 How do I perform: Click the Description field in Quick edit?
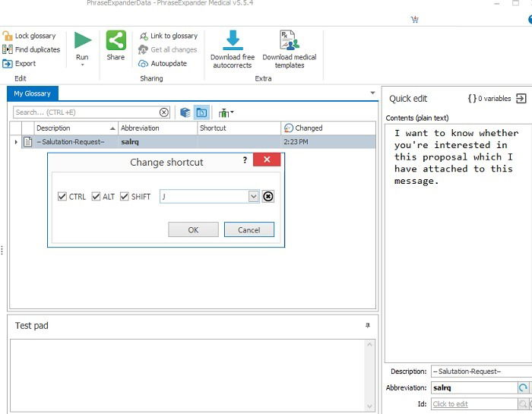pyautogui.click(x=481, y=371)
